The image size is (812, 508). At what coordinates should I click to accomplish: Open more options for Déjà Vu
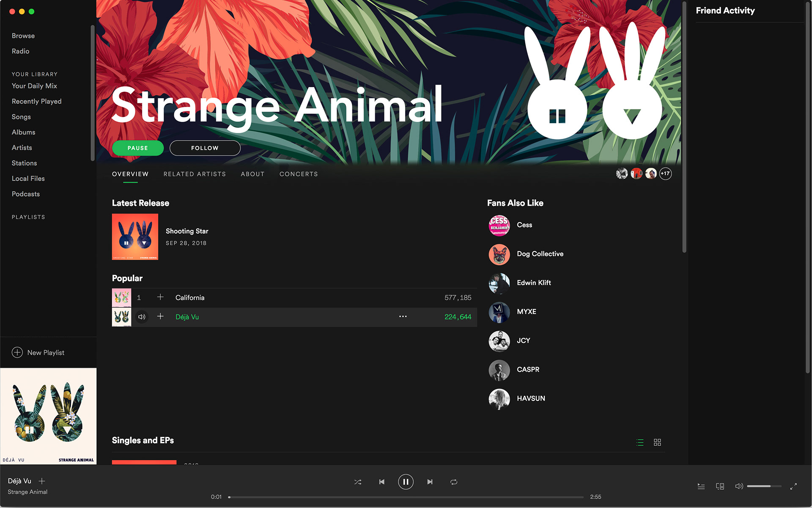coord(403,317)
